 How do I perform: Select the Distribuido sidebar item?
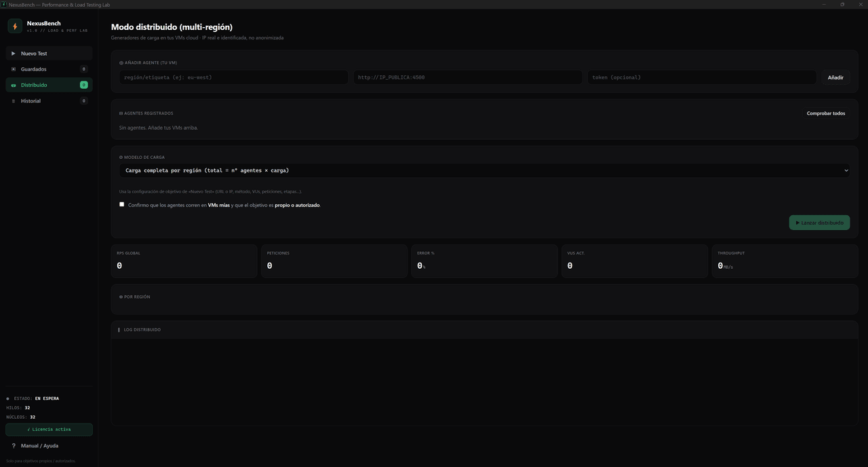click(49, 85)
